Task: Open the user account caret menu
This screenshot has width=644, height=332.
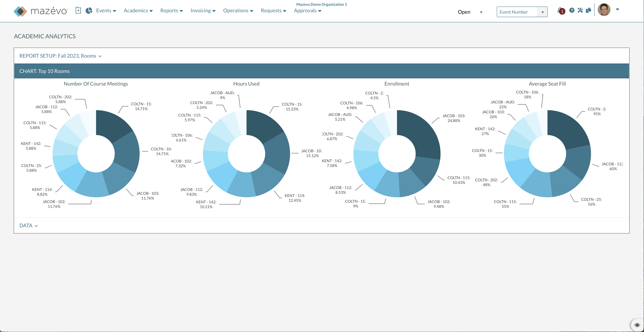Action: pyautogui.click(x=618, y=10)
